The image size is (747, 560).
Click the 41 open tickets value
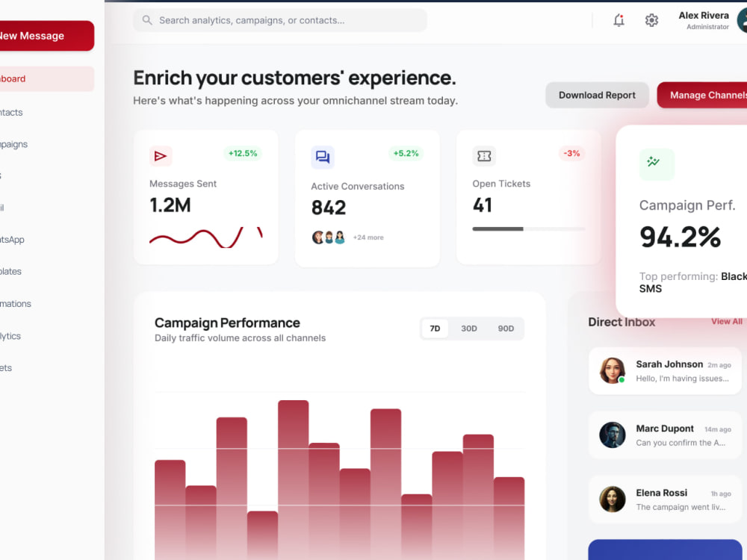483,205
